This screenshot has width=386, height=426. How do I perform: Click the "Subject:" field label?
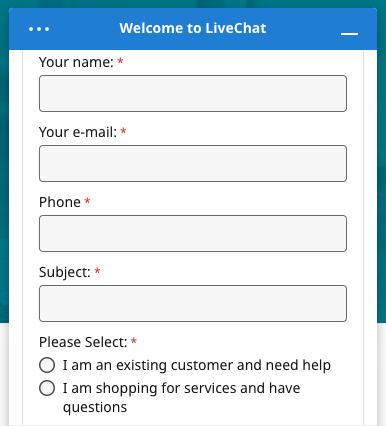coord(65,272)
